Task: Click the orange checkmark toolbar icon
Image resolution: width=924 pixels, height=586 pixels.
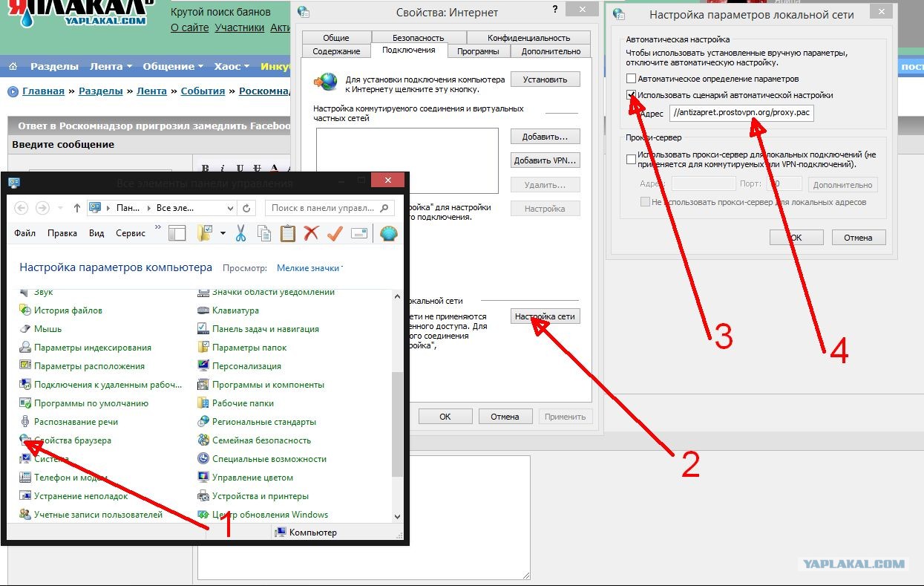Action: point(335,233)
